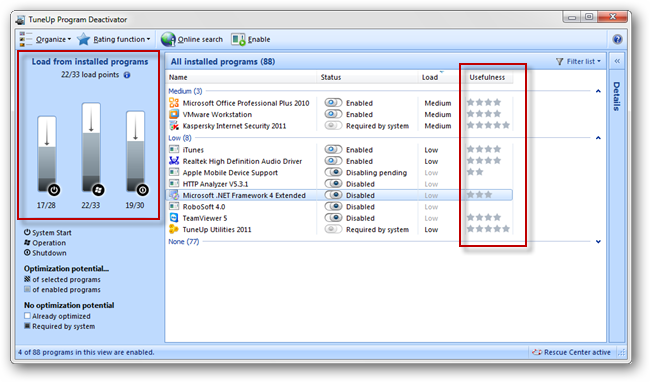Screen dimensions: 650x382
Task: Toggle the iTunes enabled switch
Action: [x=333, y=149]
